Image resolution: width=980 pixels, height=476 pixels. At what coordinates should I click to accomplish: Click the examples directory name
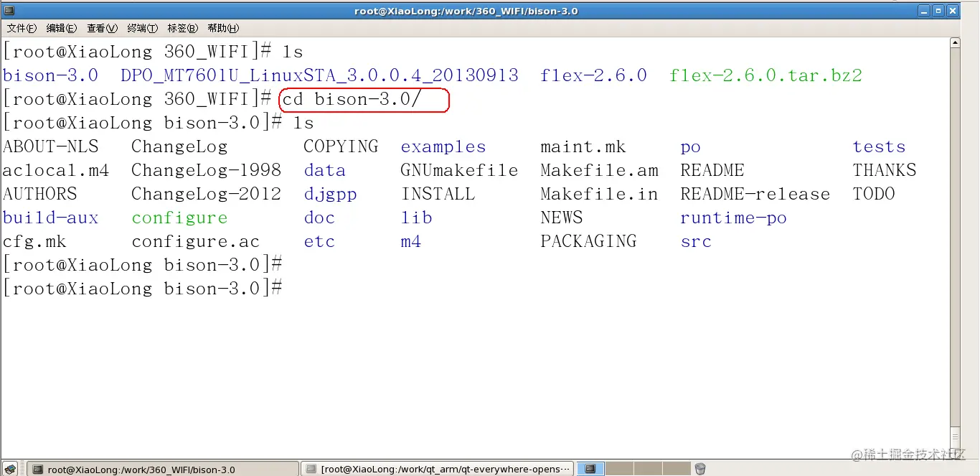pos(443,147)
